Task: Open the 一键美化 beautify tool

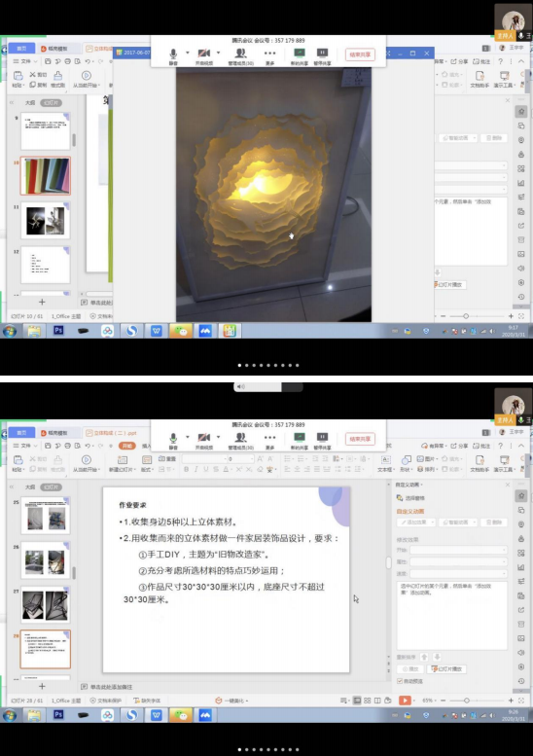Action: click(231, 701)
